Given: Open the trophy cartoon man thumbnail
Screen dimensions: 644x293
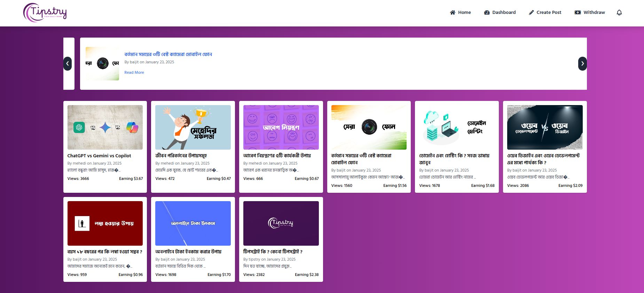Looking at the screenshot, I should (x=193, y=127).
